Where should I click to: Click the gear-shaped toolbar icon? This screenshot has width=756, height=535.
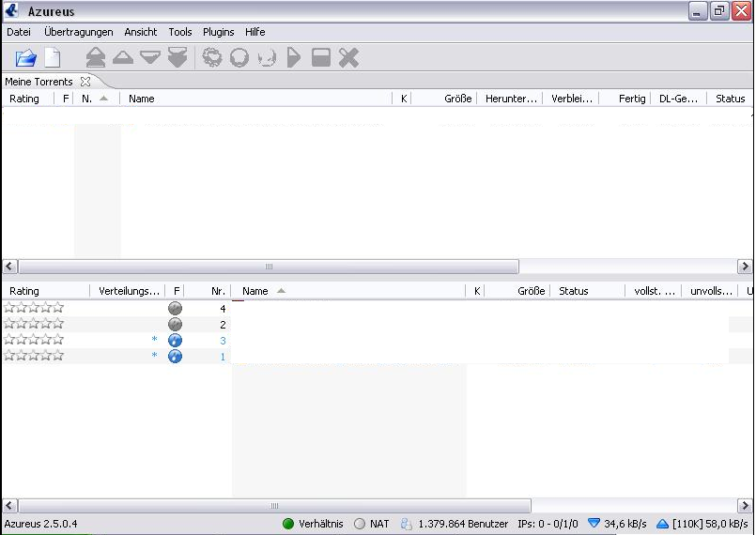coord(212,57)
